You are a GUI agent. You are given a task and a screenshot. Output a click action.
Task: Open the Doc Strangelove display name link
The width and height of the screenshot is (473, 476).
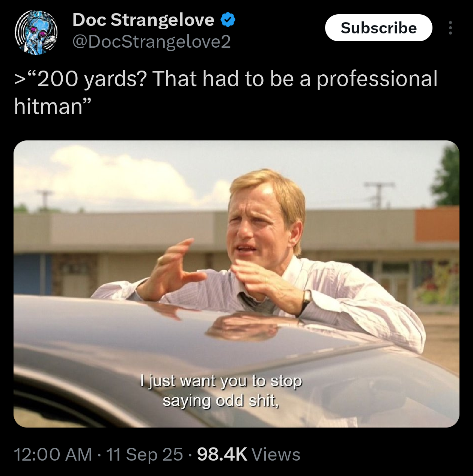143,20
